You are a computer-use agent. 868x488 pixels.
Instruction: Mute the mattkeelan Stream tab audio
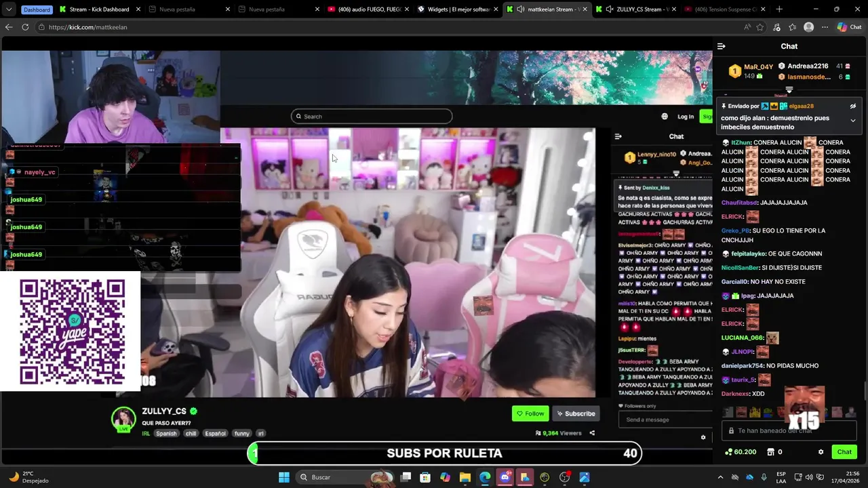point(520,9)
